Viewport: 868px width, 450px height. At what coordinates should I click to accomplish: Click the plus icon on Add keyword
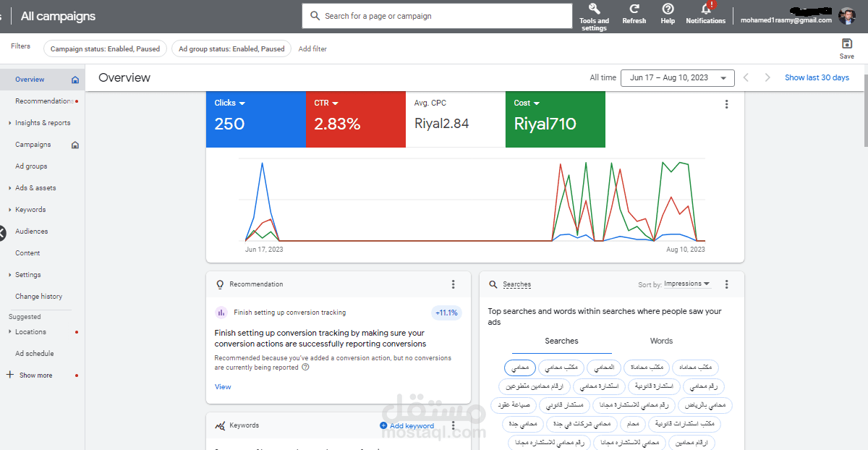(x=383, y=425)
